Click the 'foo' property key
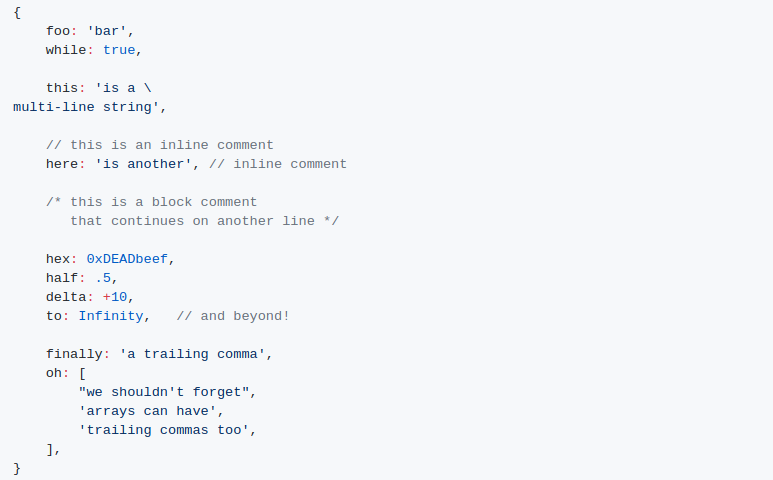This screenshot has width=773, height=480. [x=58, y=31]
